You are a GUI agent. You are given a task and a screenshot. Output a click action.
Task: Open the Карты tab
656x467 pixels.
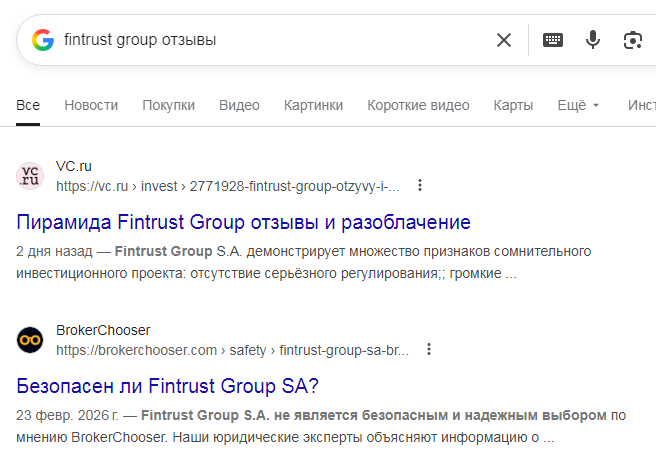(513, 105)
